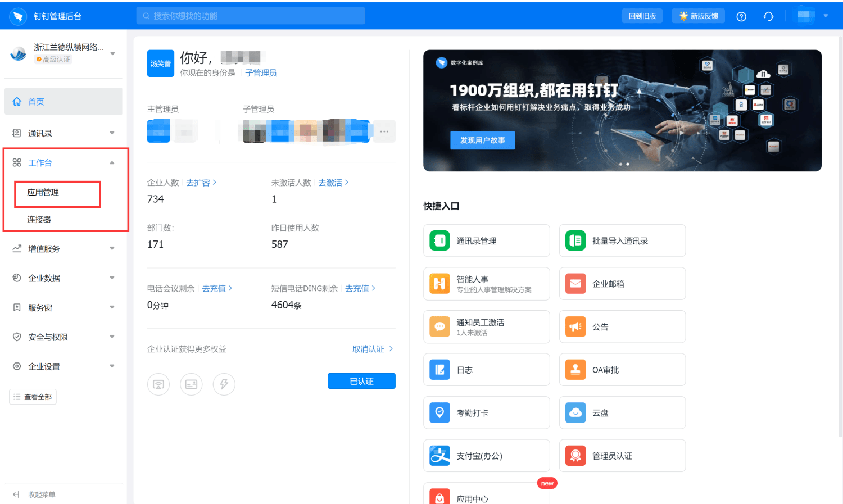Open the 通讯录管理 quick entry icon
The height and width of the screenshot is (504, 843).
tap(439, 240)
